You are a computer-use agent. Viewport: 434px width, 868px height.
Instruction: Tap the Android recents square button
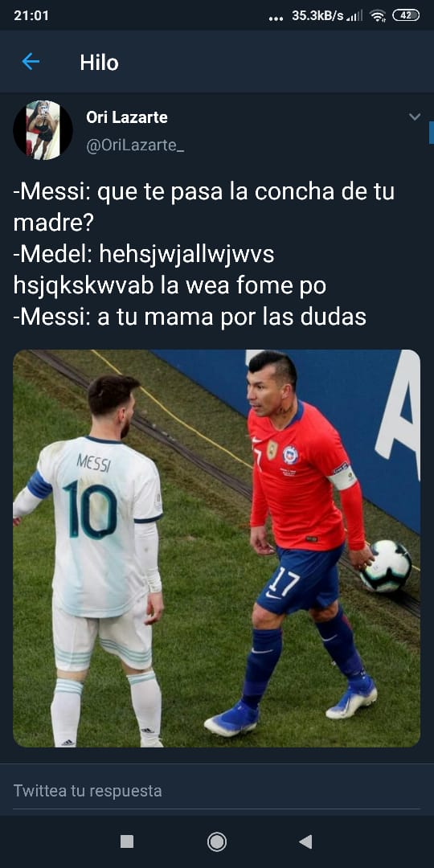127,841
